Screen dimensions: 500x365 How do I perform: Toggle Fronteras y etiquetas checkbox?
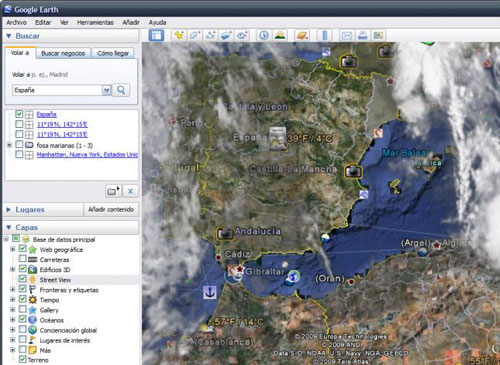[22, 289]
